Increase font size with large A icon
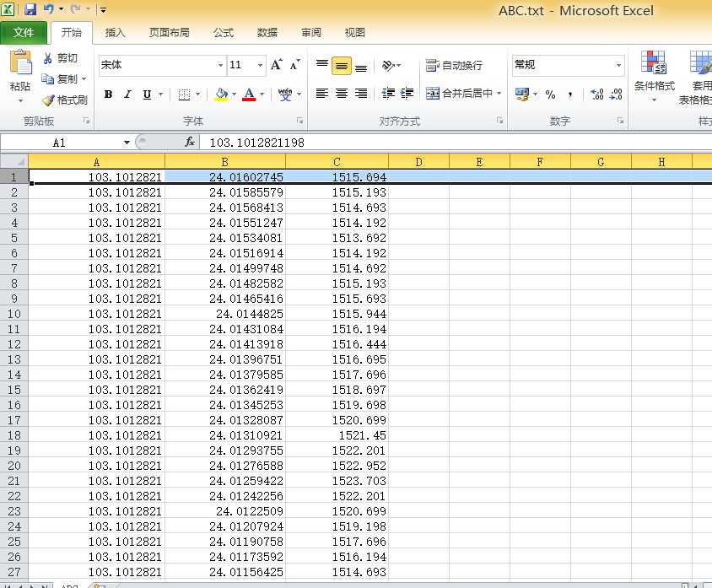Viewport: 712px width, 588px height. (x=276, y=65)
